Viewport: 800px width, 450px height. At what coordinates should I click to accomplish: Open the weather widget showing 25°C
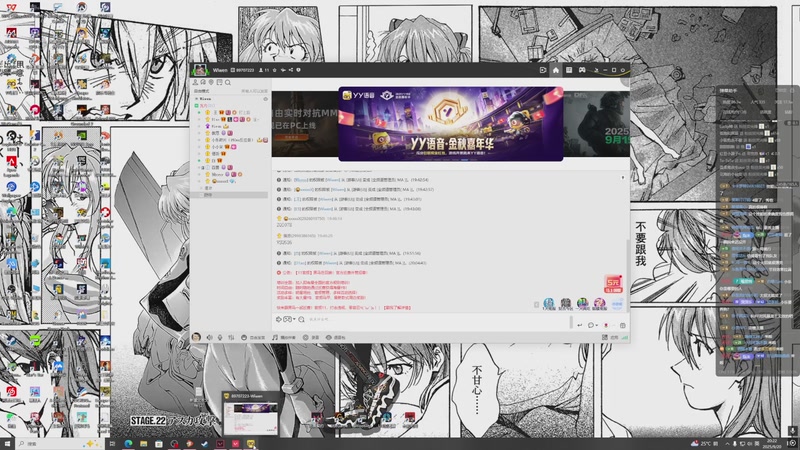[x=705, y=444]
